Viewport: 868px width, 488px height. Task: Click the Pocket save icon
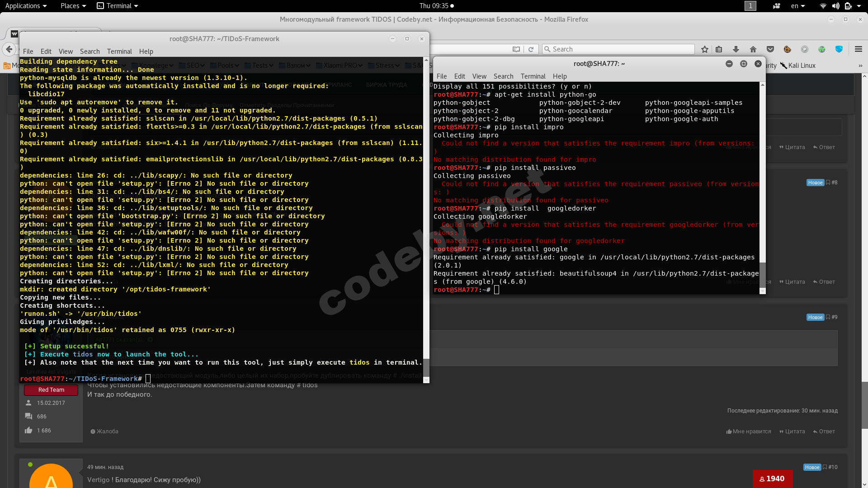coord(770,49)
